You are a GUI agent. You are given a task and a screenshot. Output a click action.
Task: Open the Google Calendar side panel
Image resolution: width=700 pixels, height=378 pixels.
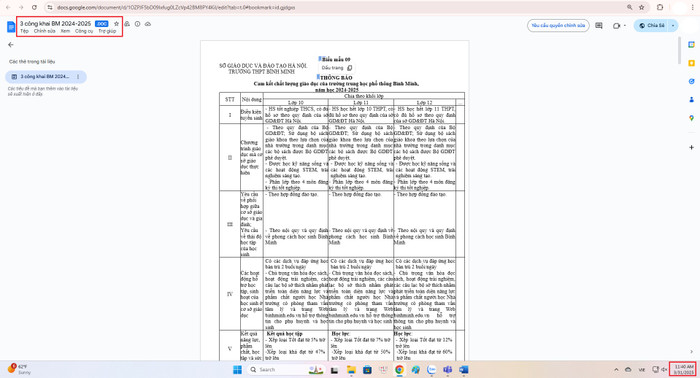click(692, 45)
